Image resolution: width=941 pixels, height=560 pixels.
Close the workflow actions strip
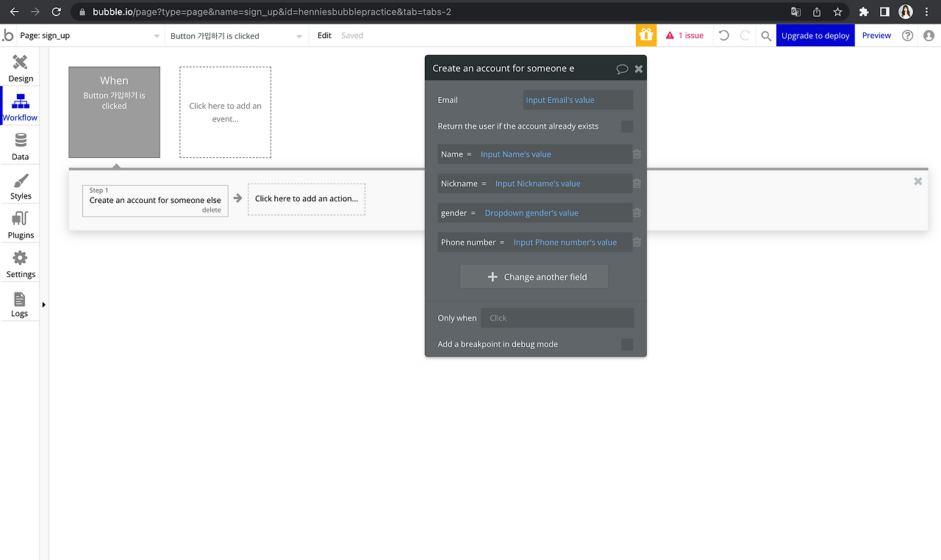click(917, 181)
